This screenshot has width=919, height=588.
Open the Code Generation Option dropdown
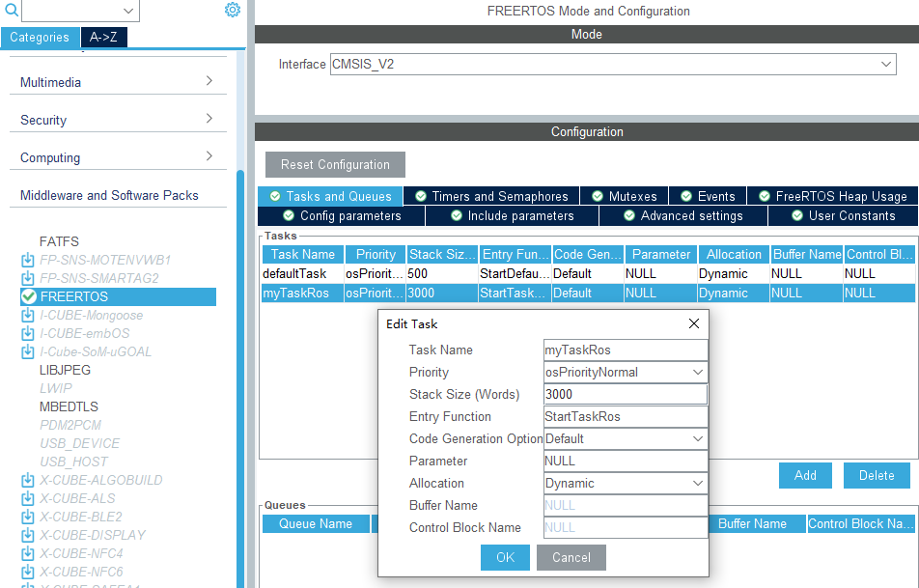pyautogui.click(x=697, y=438)
